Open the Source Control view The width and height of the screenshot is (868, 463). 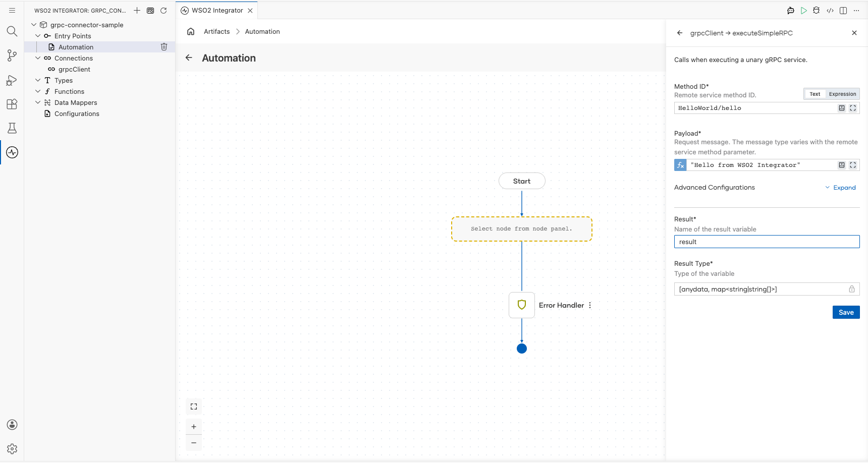[12, 55]
